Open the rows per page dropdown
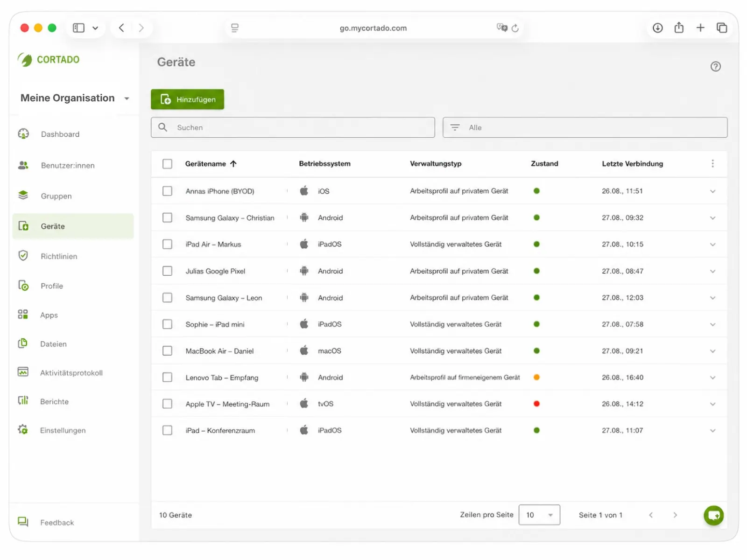Screen dimensions: 747x560 (539, 515)
